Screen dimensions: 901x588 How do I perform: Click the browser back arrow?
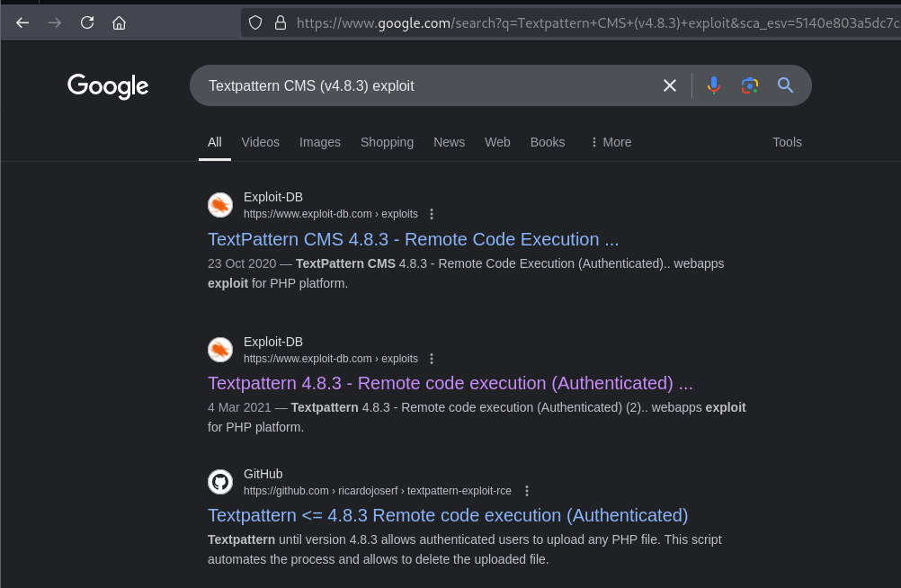click(x=22, y=22)
